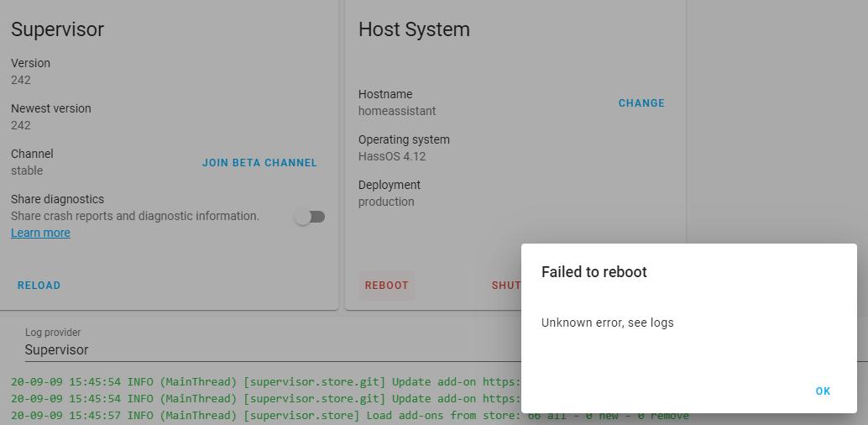Click the 'Newest version' label
Screen dimensions: 868x425
[51, 108]
